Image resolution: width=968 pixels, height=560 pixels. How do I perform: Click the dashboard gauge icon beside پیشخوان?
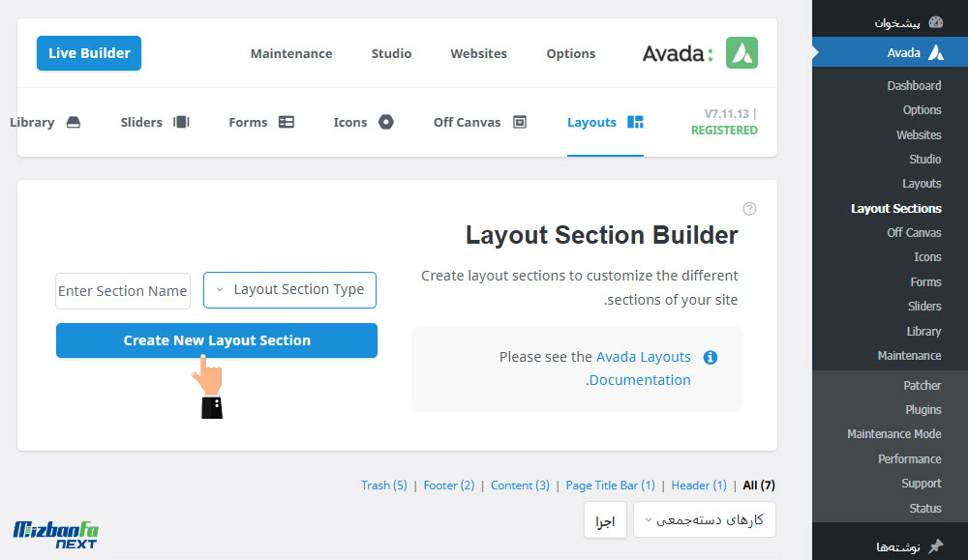click(x=936, y=22)
